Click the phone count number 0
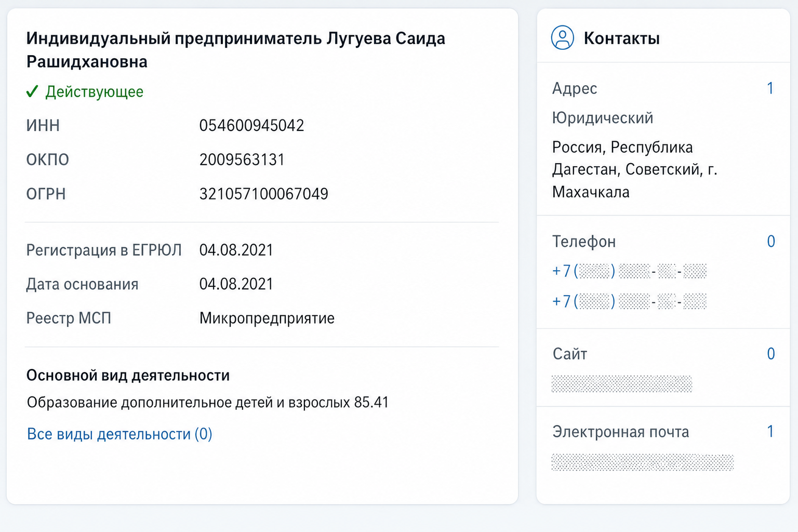This screenshot has width=798, height=532. [771, 241]
